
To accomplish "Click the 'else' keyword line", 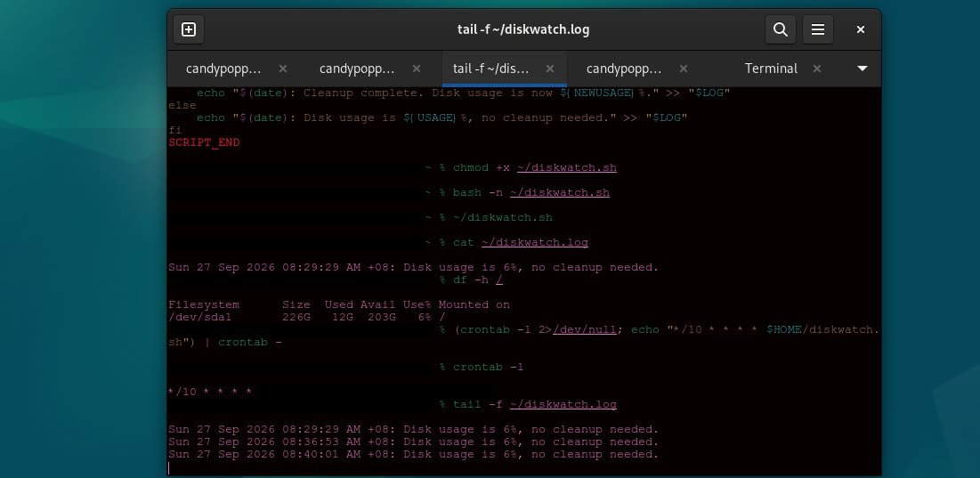I will (x=182, y=105).
